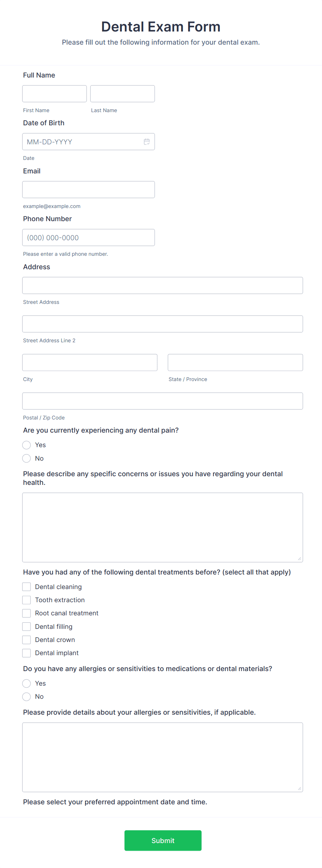This screenshot has width=322, height=868.
Task: Check the Dental cleaning treatment option
Action: pos(27,586)
